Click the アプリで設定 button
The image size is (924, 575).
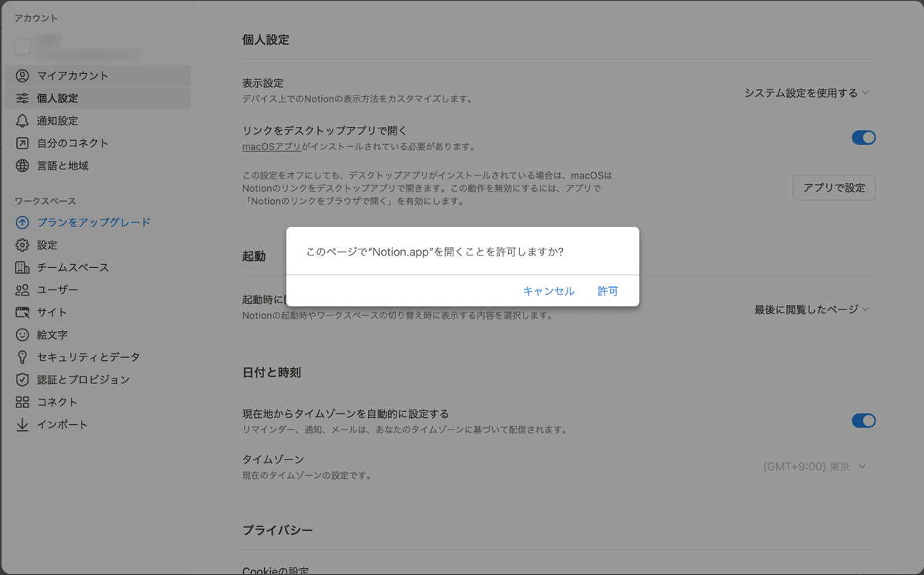(x=834, y=187)
